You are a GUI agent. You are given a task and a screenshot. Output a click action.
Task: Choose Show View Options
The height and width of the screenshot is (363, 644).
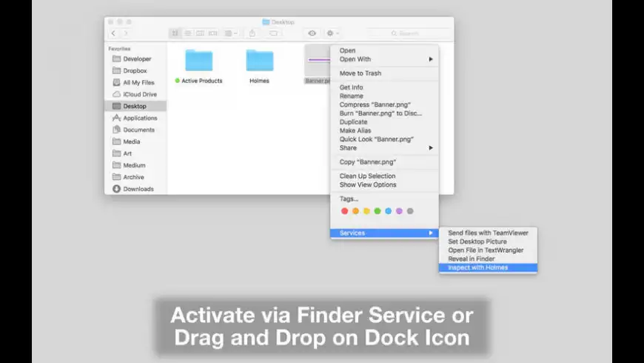point(384,184)
